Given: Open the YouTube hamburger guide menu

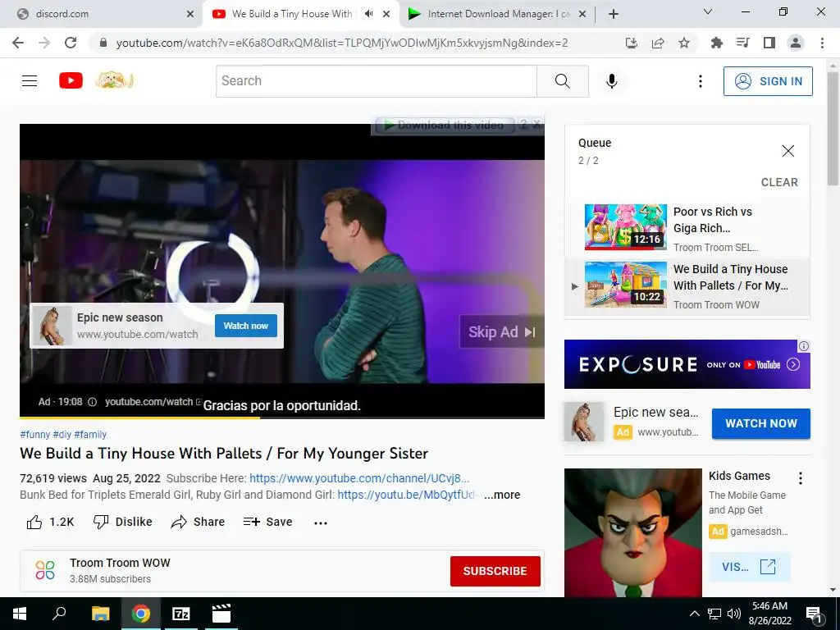Looking at the screenshot, I should [x=30, y=81].
